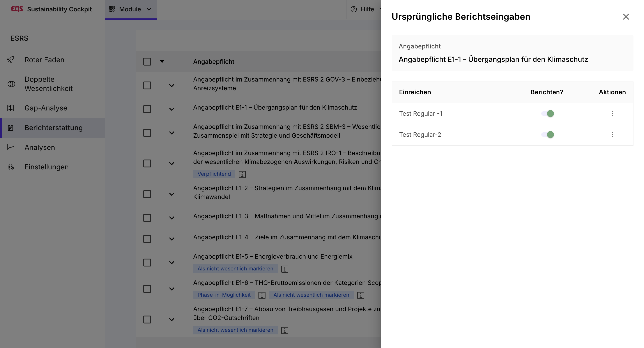Click the Gap-Analyse grid icon
The image size is (644, 348).
click(11, 108)
